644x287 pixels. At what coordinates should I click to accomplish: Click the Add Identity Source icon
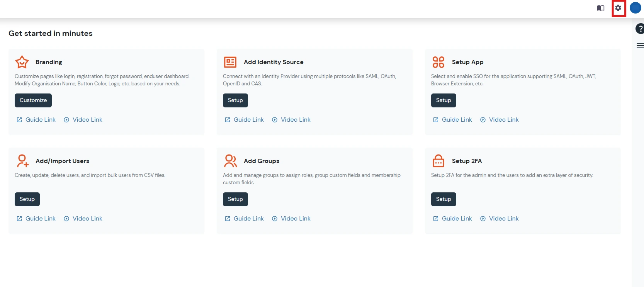(x=230, y=62)
